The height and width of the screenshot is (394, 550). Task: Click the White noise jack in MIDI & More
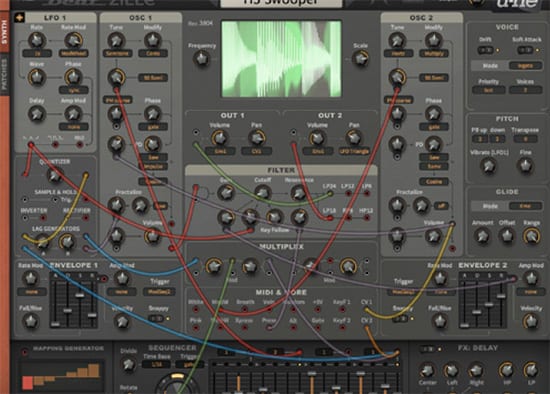(195, 309)
